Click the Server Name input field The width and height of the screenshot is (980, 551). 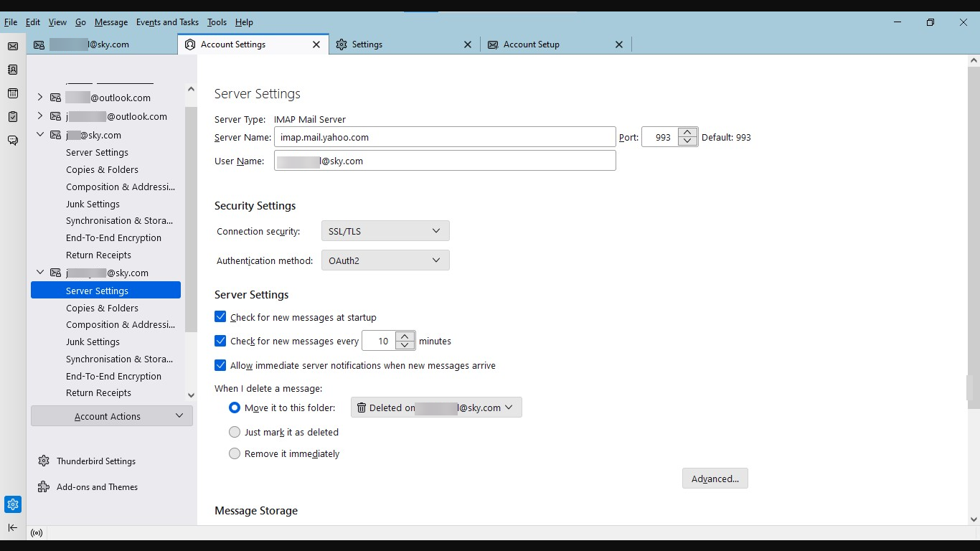[445, 136]
